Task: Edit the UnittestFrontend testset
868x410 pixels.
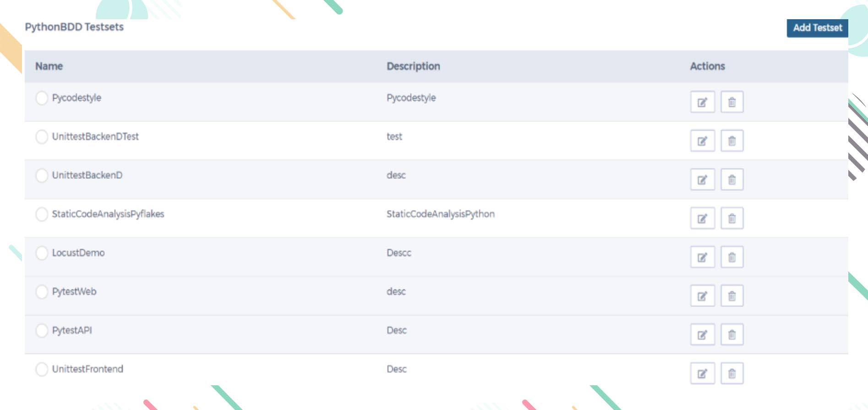Action: coord(702,373)
